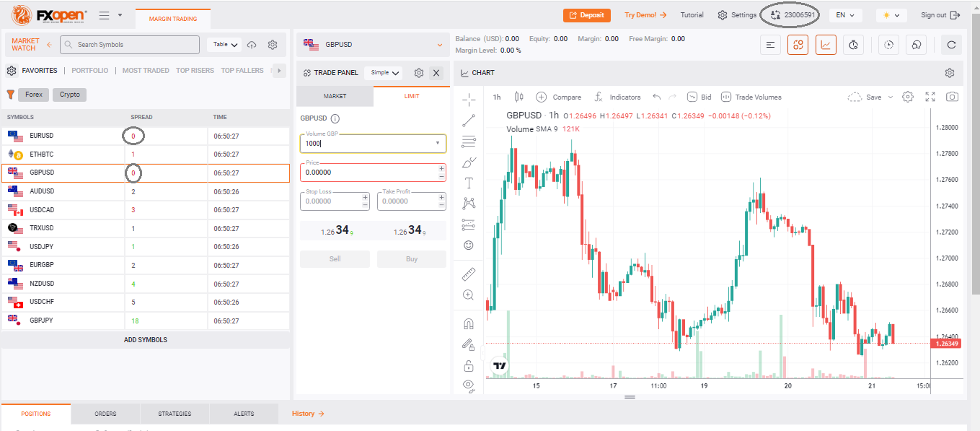Click the Deposit button
The image size is (980, 431).
[x=587, y=15]
